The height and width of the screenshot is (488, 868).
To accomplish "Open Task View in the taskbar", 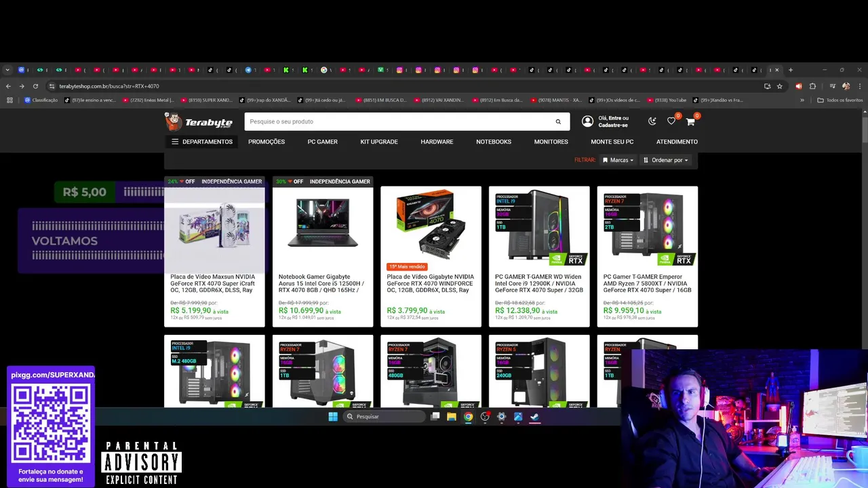I will (x=435, y=417).
